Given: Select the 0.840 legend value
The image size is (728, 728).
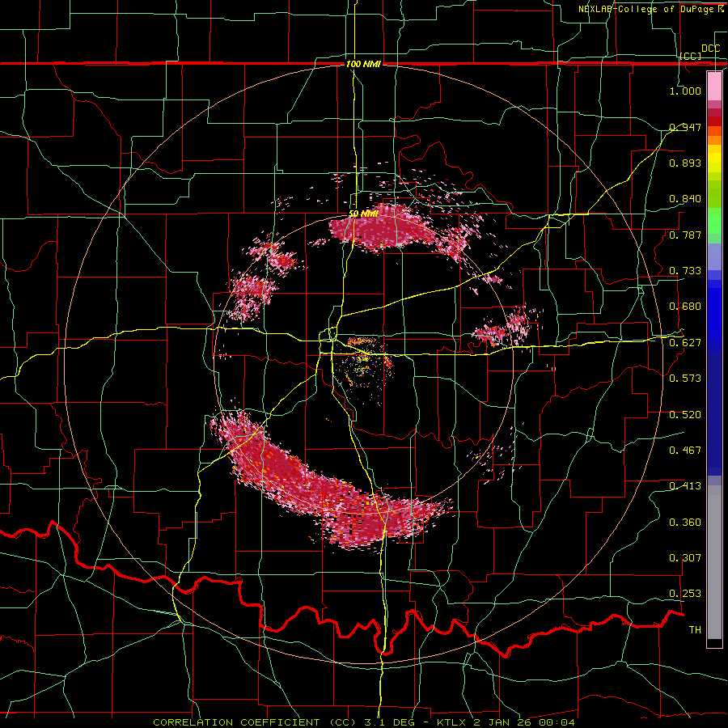Looking at the screenshot, I should (685, 199).
